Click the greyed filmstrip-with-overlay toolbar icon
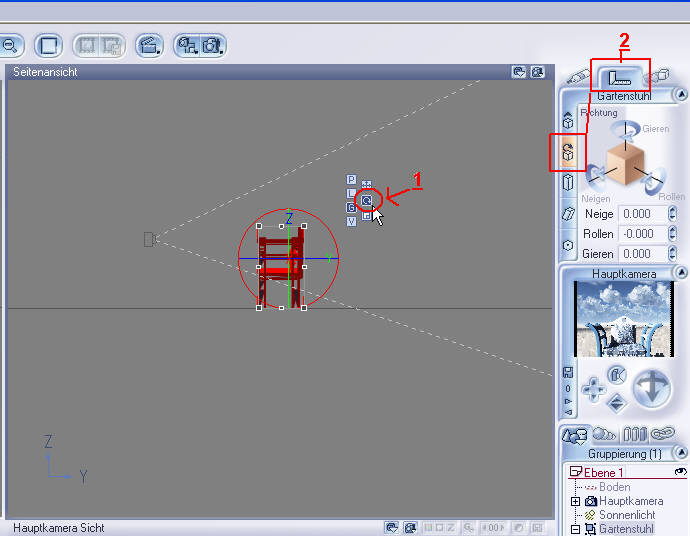The width and height of the screenshot is (690, 536). [x=112, y=45]
